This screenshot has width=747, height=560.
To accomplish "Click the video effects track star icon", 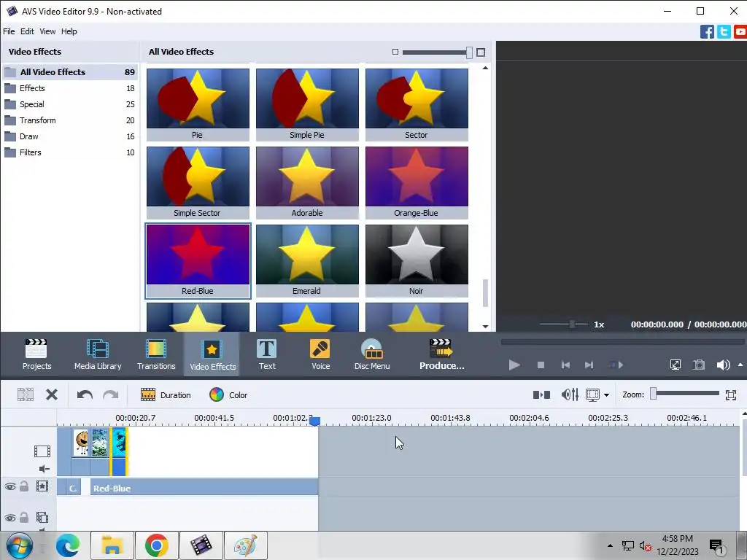I will pos(42,486).
